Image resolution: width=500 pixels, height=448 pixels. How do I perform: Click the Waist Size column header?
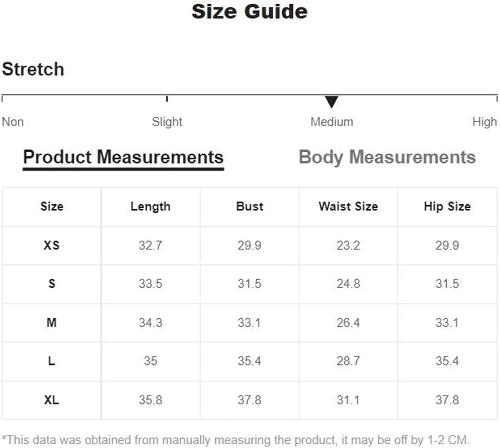pyautogui.click(x=348, y=206)
